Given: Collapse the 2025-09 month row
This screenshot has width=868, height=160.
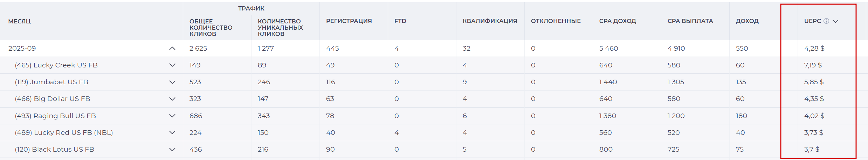Looking at the screenshot, I should (x=172, y=48).
